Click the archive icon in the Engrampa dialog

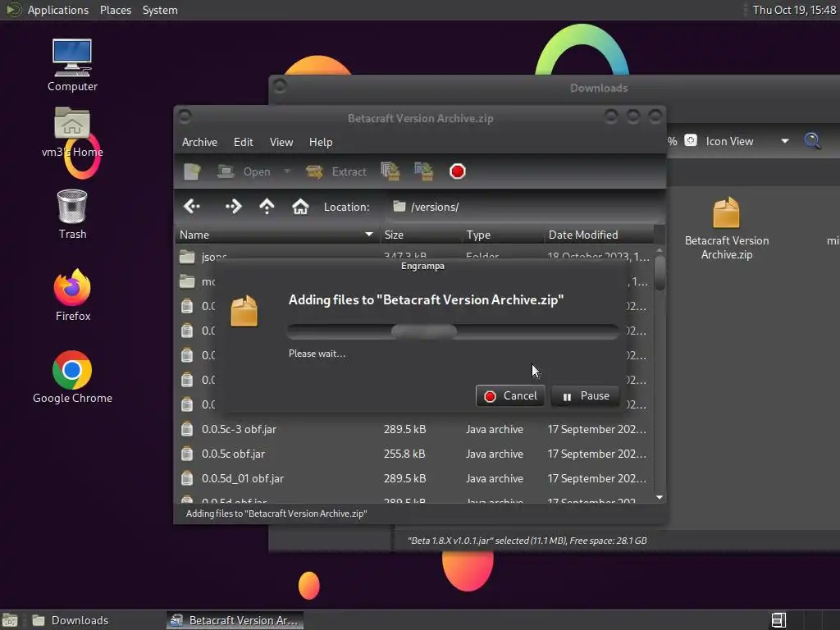click(244, 311)
